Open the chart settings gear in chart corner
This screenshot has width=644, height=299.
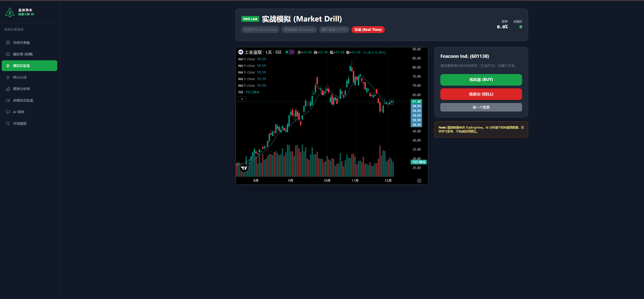(419, 181)
